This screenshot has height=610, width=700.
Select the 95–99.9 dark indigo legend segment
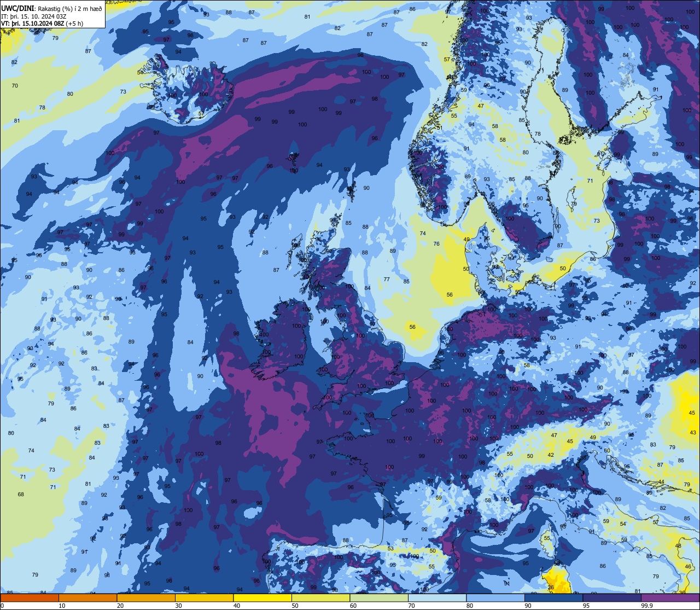tap(612, 598)
